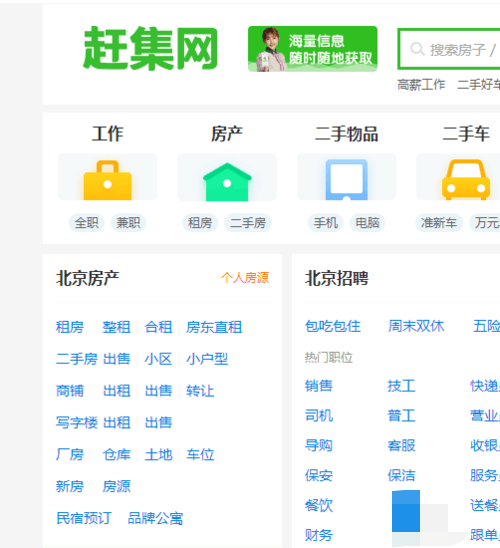Open the 仓库 link
Viewport: 500px width, 548px height.
[116, 454]
